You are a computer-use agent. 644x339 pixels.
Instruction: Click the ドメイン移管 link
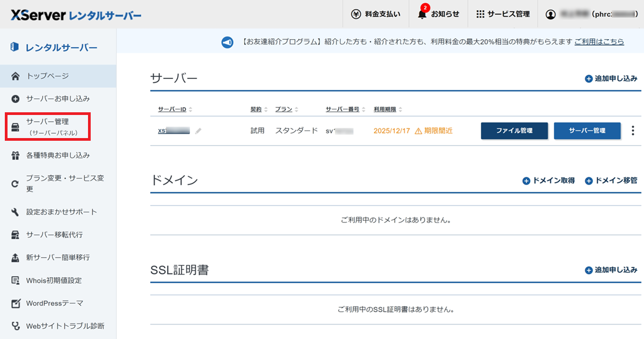[611, 181]
